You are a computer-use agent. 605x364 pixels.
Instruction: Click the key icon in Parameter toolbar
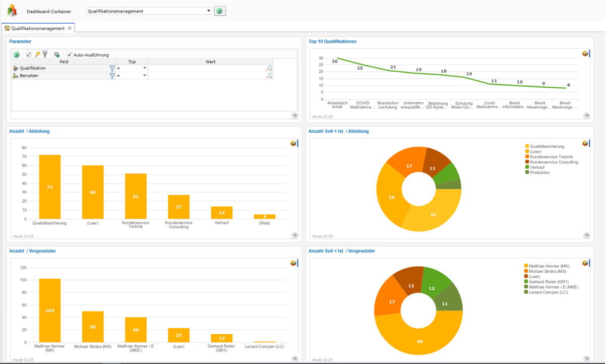tap(37, 54)
